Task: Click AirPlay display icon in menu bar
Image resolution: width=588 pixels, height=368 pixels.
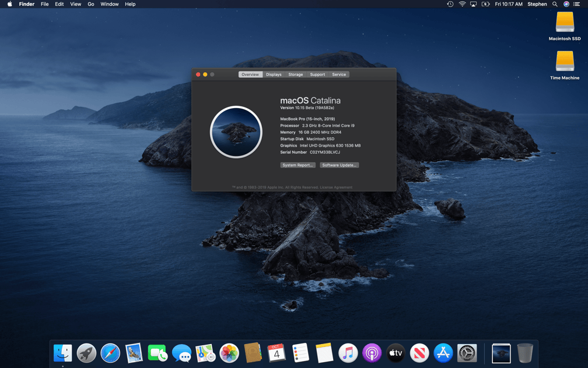Action: (x=474, y=4)
